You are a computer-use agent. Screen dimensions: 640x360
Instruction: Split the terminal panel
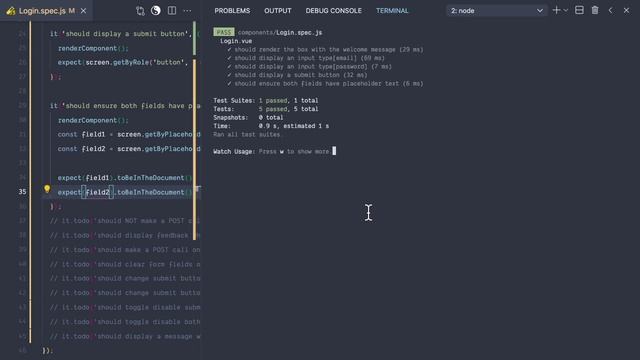point(579,11)
